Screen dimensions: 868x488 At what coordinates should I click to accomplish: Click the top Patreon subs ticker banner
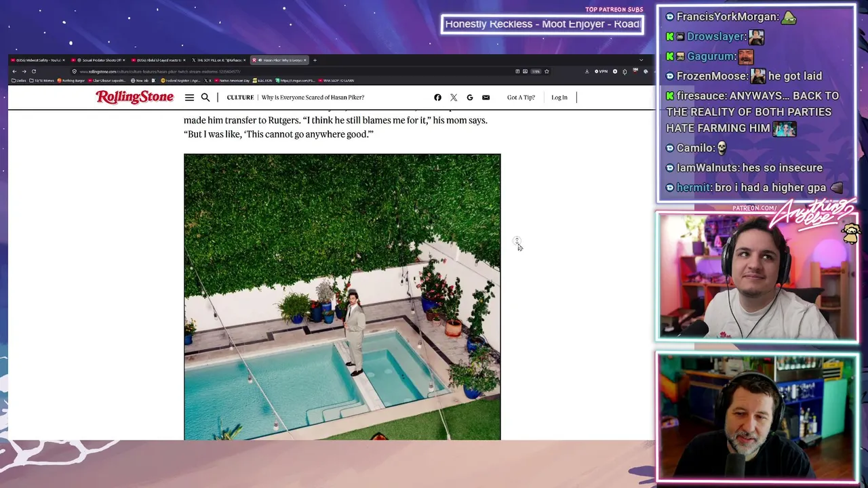tap(542, 24)
